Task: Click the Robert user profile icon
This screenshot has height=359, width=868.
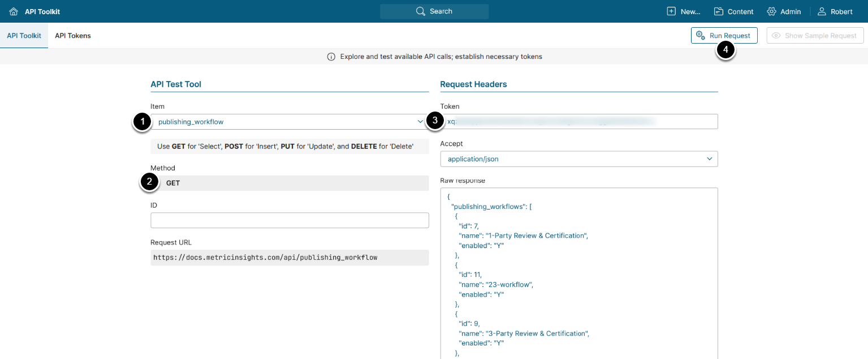Action: [x=822, y=11]
